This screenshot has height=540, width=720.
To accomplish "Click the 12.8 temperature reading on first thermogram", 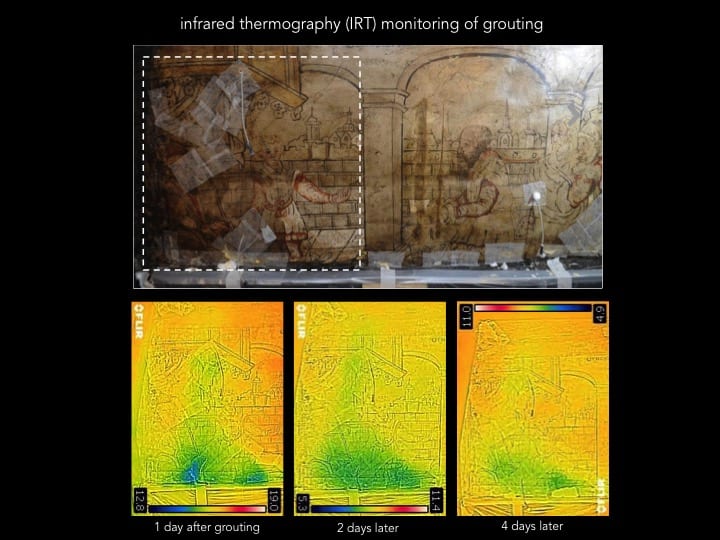I will (x=140, y=501).
